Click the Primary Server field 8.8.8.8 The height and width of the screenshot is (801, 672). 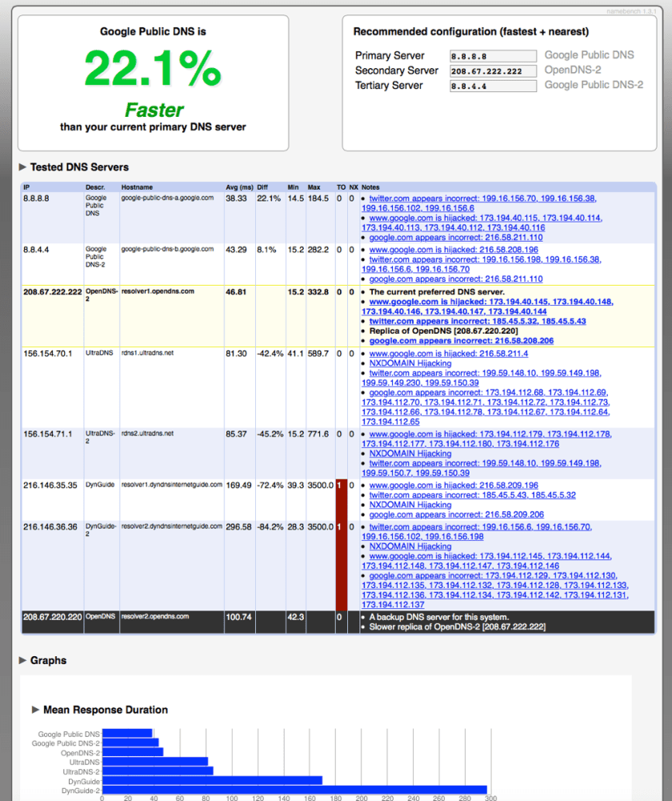493,56
